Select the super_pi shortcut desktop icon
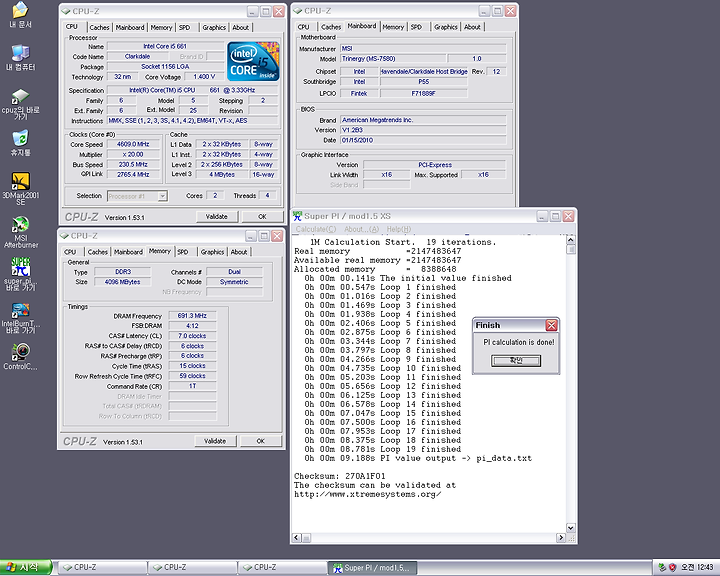This screenshot has width=720, height=576. (x=20, y=274)
